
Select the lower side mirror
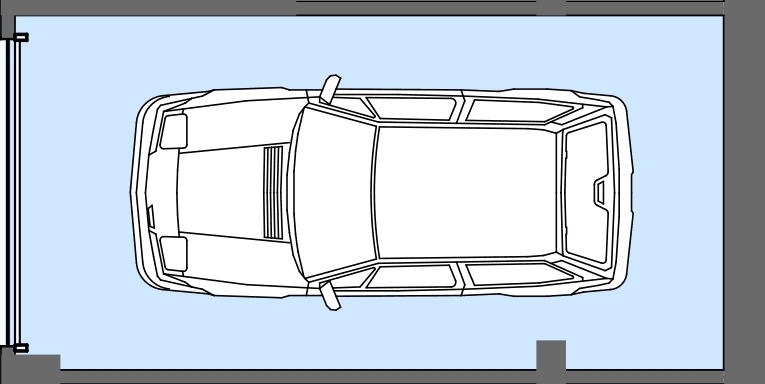(x=330, y=296)
